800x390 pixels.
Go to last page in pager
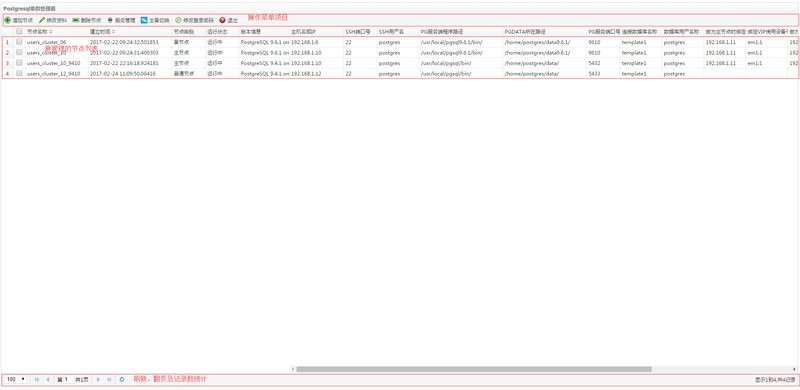coord(109,380)
